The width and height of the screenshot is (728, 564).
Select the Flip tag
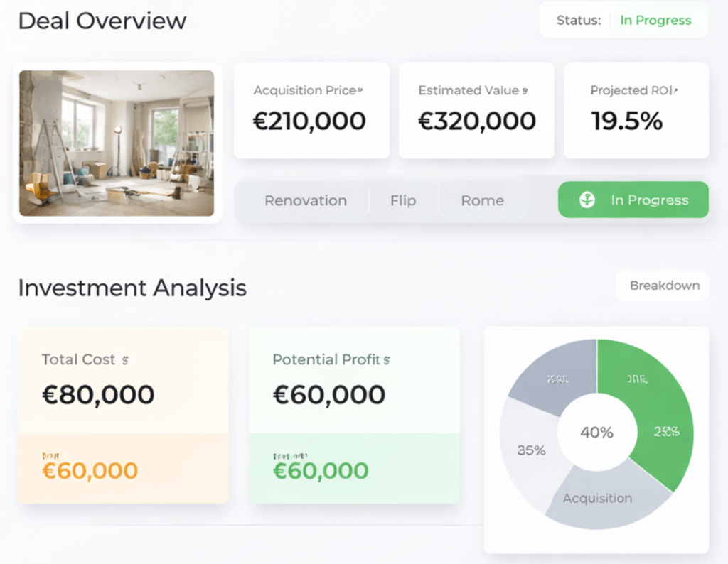click(403, 201)
